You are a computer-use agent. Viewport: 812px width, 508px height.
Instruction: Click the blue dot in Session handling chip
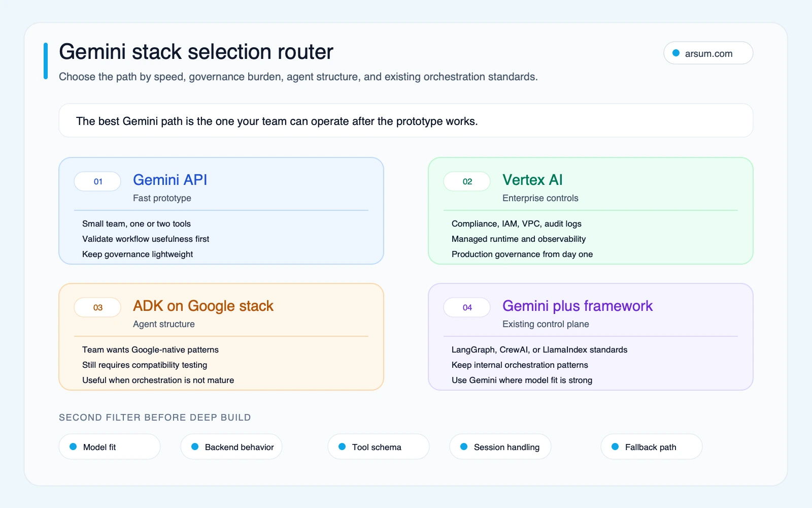pos(464,447)
